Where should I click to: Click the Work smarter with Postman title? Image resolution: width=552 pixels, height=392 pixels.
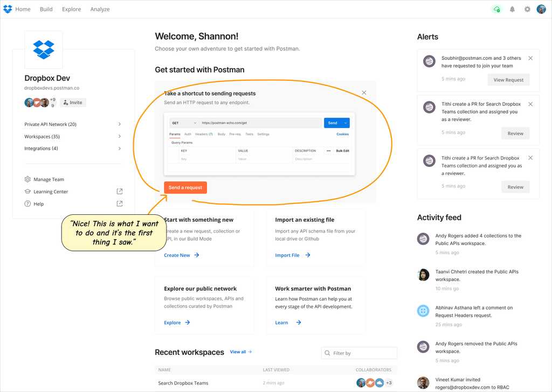[313, 289]
